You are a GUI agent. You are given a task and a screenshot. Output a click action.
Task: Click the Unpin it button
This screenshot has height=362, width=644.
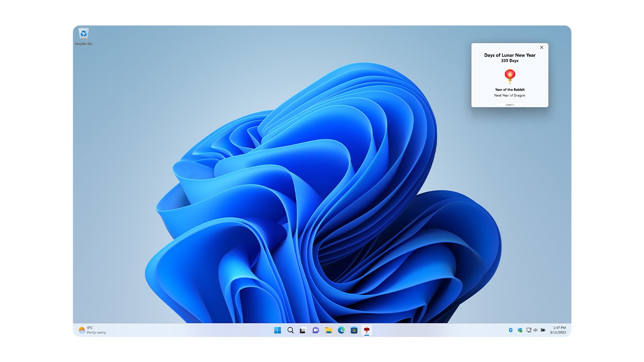point(510,105)
